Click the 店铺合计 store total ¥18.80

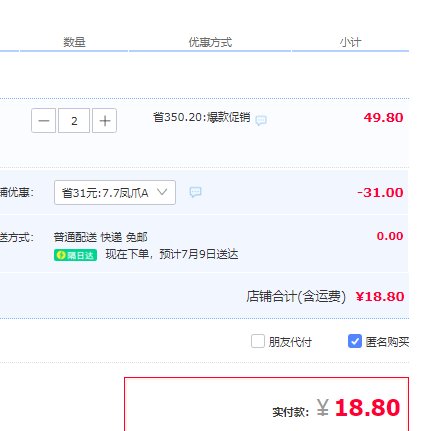click(x=380, y=297)
